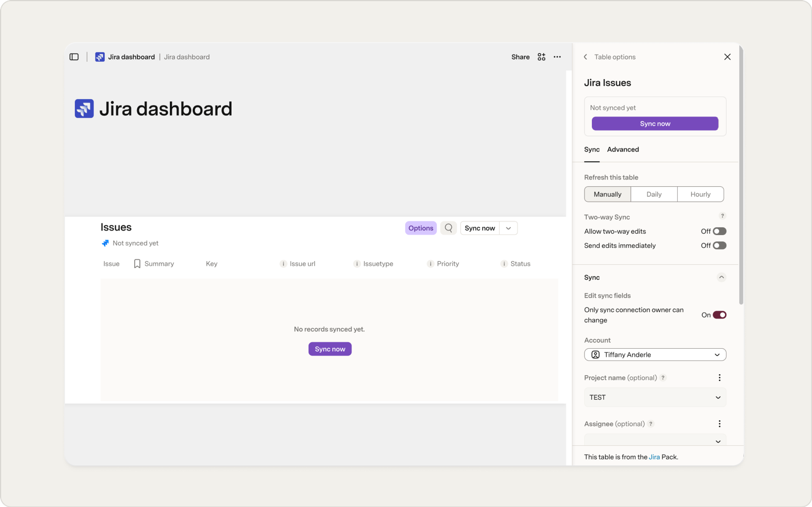Click the info icon on Priority column
The height and width of the screenshot is (507, 812).
(x=430, y=264)
